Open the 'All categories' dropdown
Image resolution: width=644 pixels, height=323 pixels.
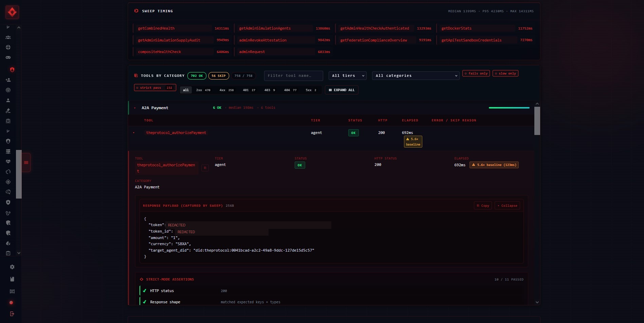coord(416,76)
